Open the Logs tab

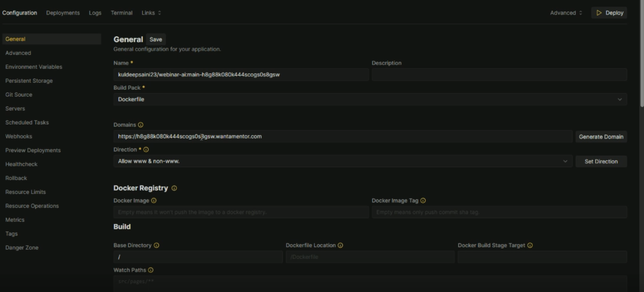tap(95, 13)
